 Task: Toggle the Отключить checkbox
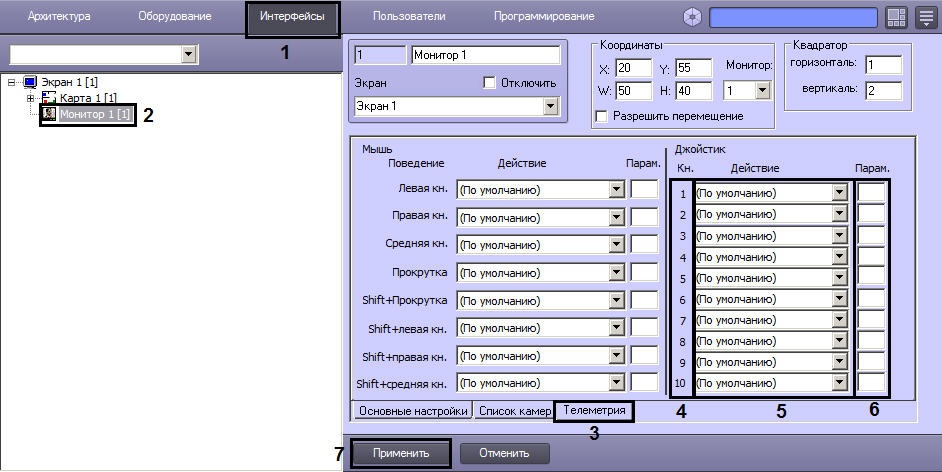click(x=489, y=82)
